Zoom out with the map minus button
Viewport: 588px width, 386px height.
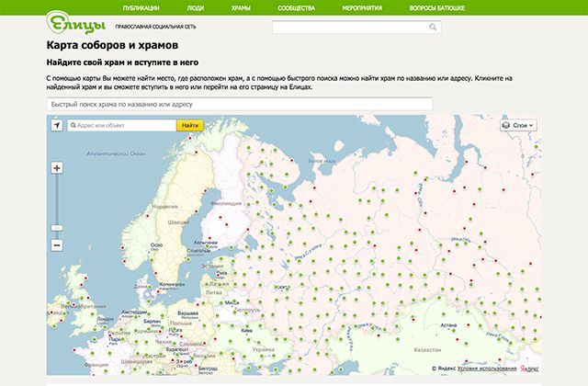pyautogui.click(x=57, y=245)
